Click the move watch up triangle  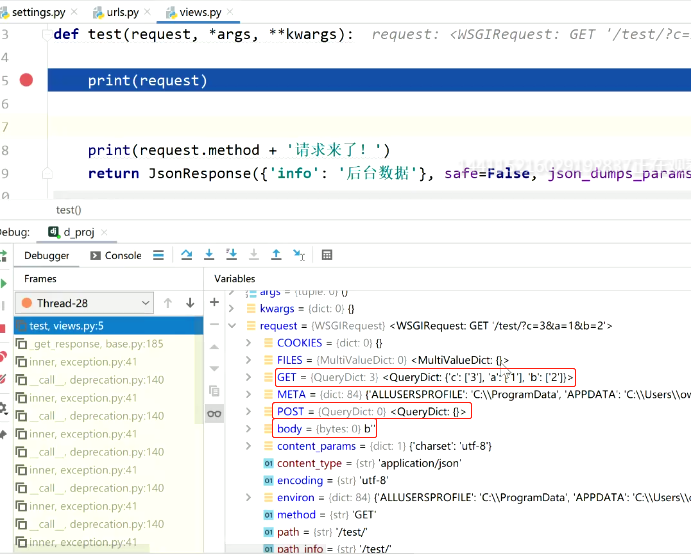click(214, 347)
